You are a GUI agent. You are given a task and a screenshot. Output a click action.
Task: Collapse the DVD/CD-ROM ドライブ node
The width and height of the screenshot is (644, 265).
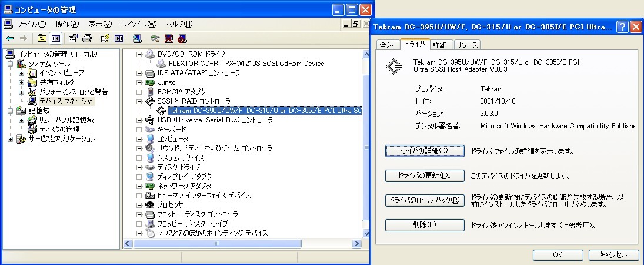point(139,54)
